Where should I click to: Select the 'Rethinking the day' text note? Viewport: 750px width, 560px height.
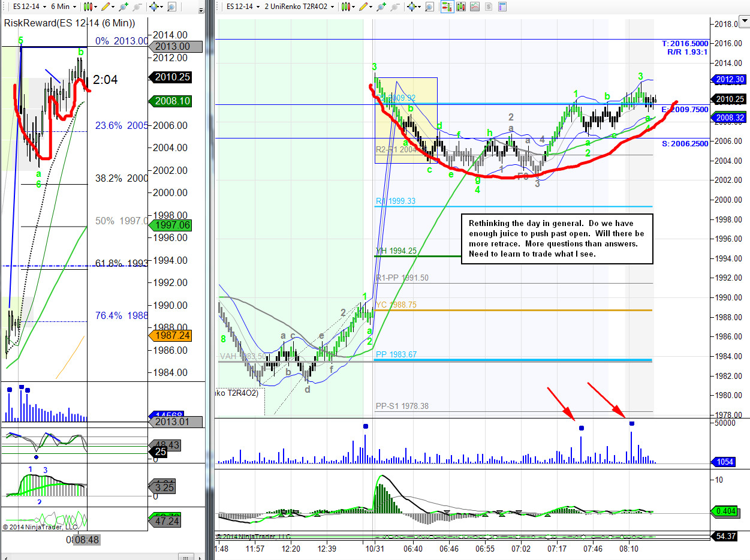point(556,239)
